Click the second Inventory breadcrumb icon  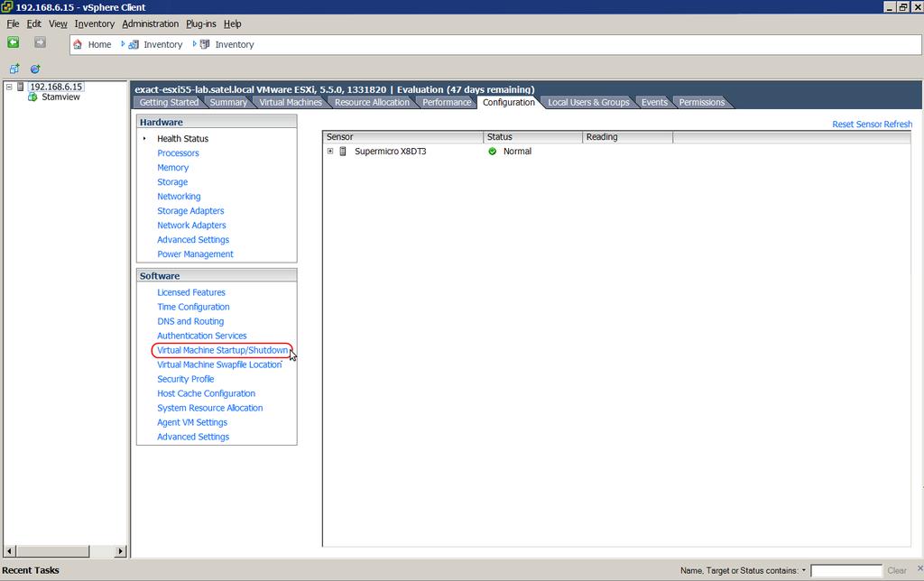pos(205,44)
